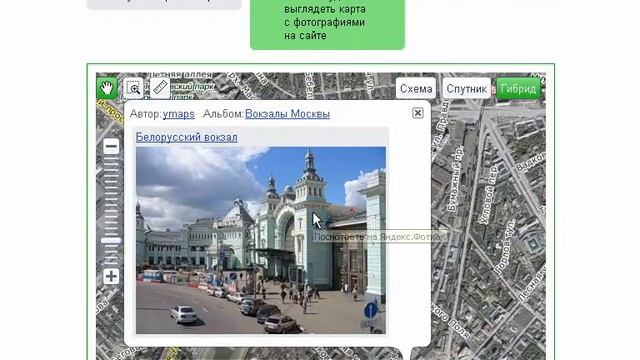Close the photo balloon popup

pyautogui.click(x=418, y=113)
